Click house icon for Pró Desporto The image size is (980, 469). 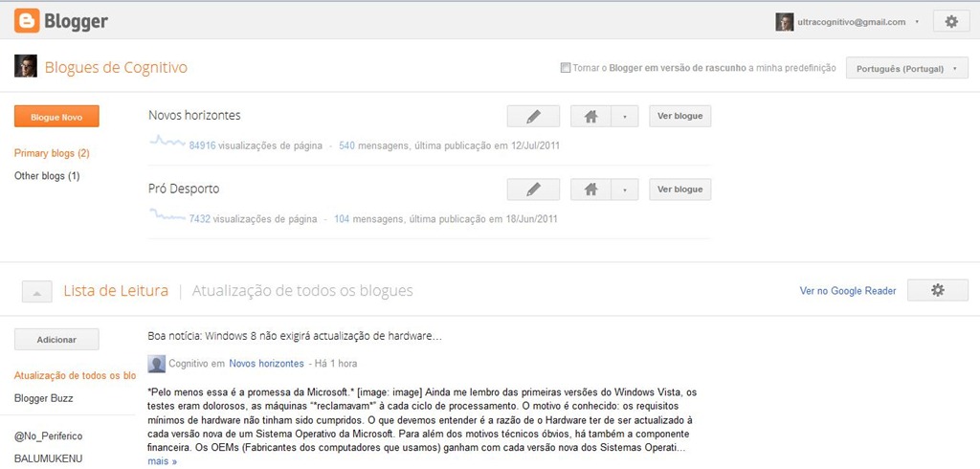click(x=590, y=190)
